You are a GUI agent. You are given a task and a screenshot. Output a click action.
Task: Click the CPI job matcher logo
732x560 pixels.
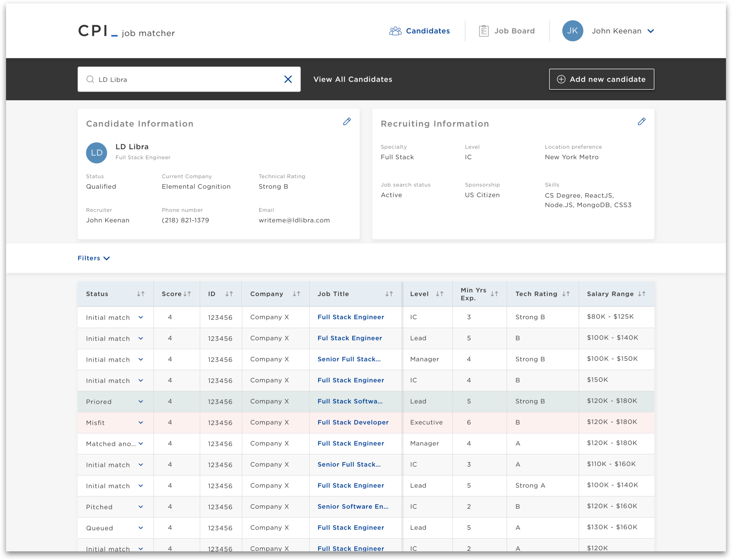tap(126, 31)
